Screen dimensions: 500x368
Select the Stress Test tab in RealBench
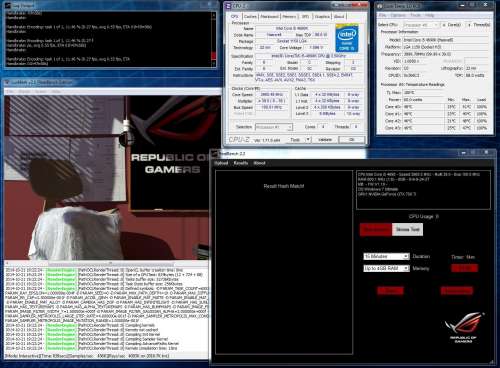tap(407, 229)
